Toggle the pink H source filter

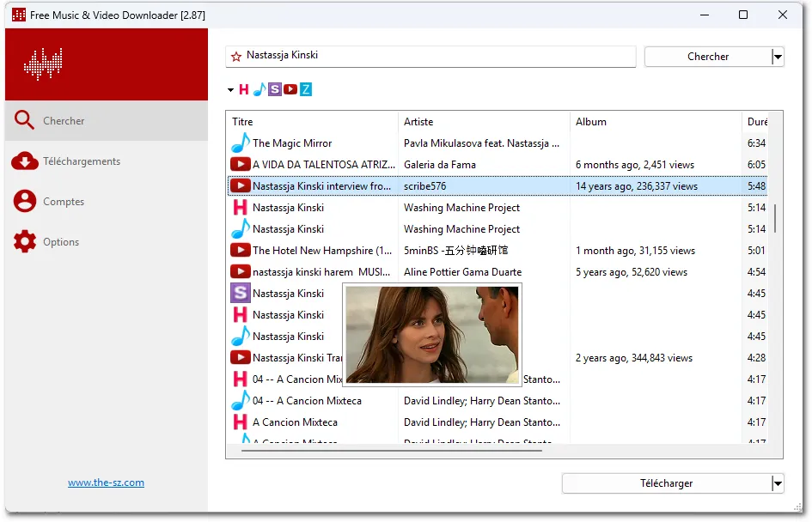(244, 89)
